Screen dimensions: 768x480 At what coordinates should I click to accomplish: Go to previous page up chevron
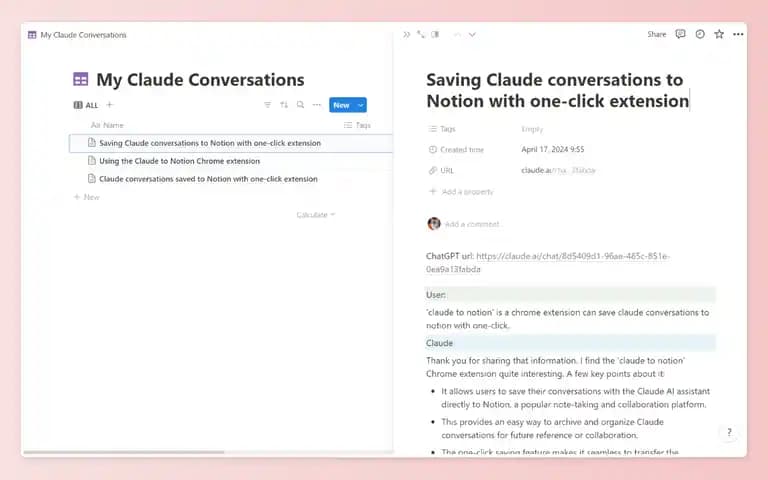click(457, 34)
